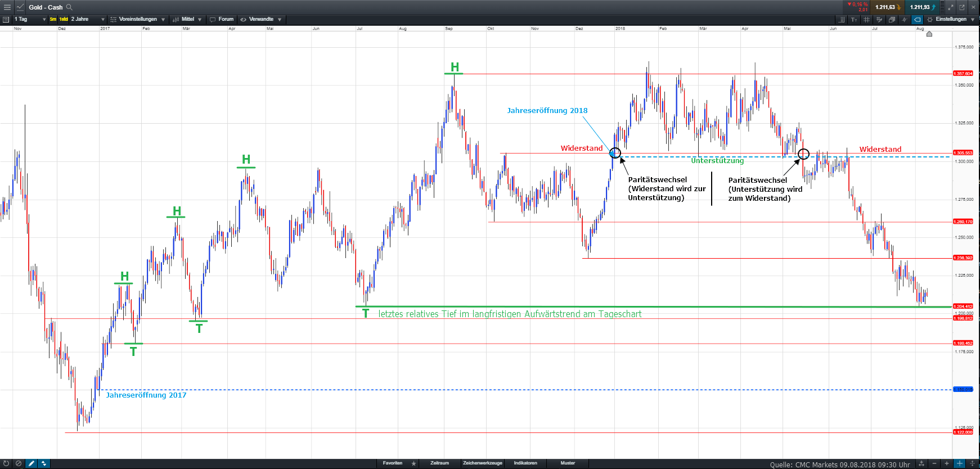980x469 pixels.
Task: Click the 'Jahreseröffnung 2018' annotation text
Action: point(547,111)
